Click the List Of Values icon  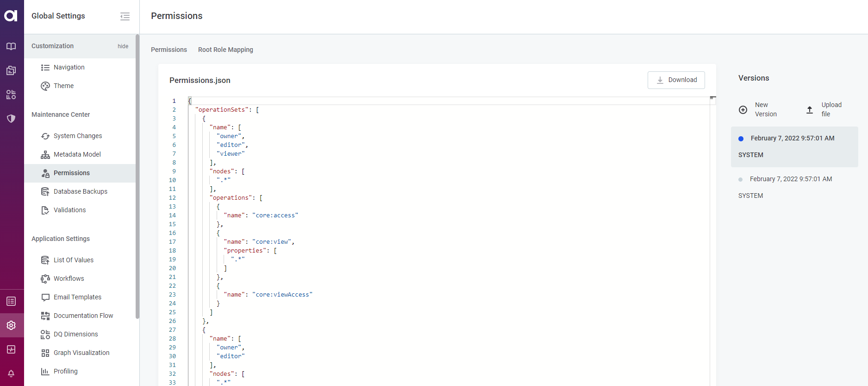(x=45, y=260)
